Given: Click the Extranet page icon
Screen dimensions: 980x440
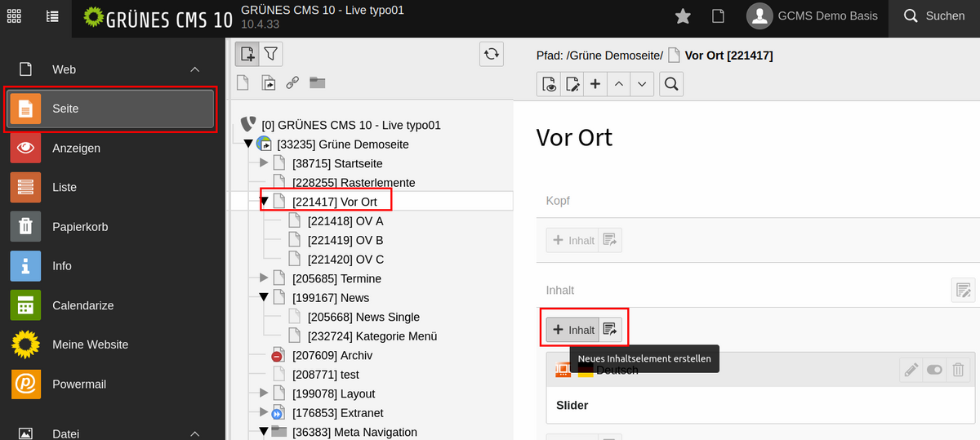Looking at the screenshot, I should pos(278,413).
